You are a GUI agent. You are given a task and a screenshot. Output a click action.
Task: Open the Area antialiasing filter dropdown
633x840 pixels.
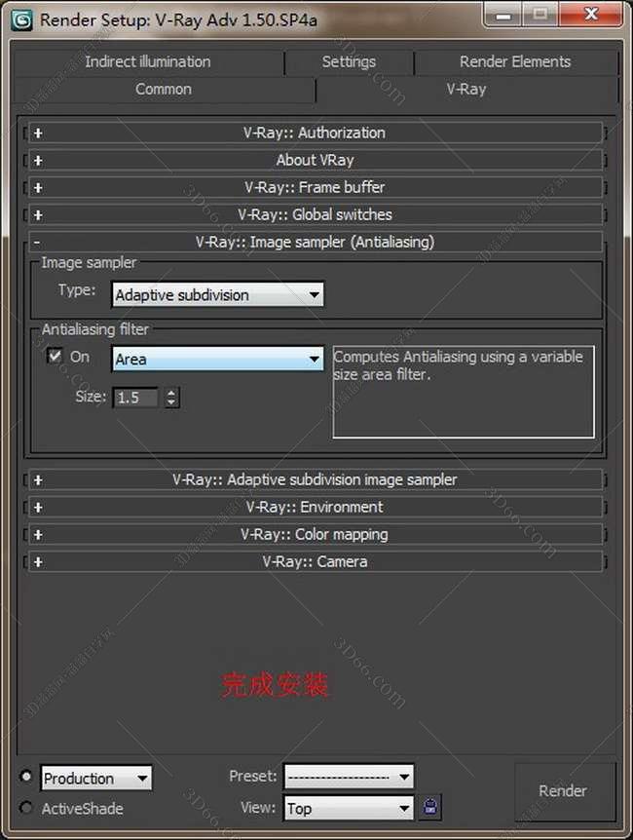pos(217,359)
